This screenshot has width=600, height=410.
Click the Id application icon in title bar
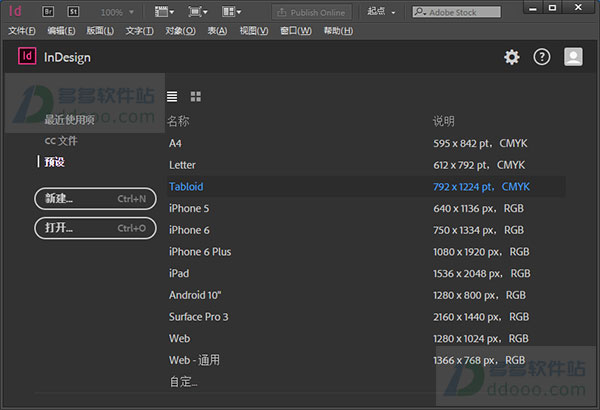tap(15, 11)
